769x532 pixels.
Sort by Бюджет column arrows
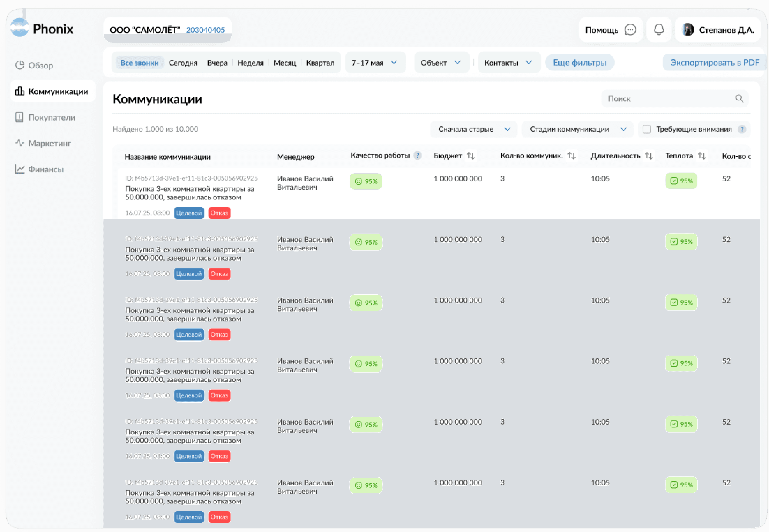pyautogui.click(x=470, y=156)
